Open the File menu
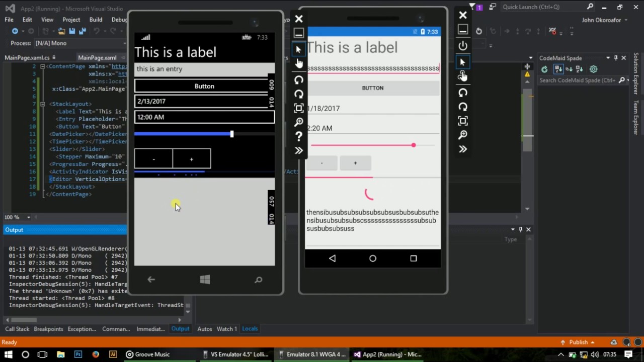The height and width of the screenshot is (362, 644). tap(9, 20)
